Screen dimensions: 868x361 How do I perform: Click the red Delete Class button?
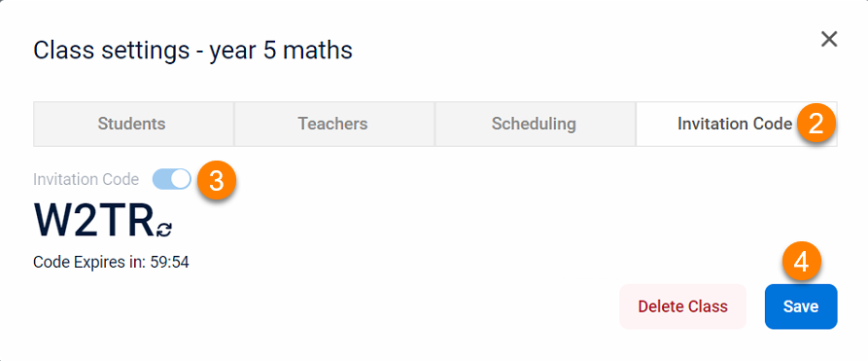pyautogui.click(x=682, y=307)
